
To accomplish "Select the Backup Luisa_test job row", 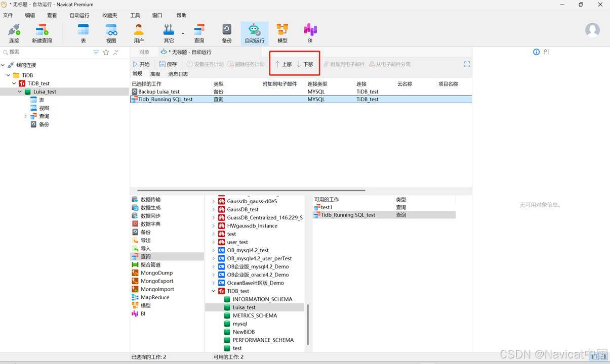I will coord(301,92).
